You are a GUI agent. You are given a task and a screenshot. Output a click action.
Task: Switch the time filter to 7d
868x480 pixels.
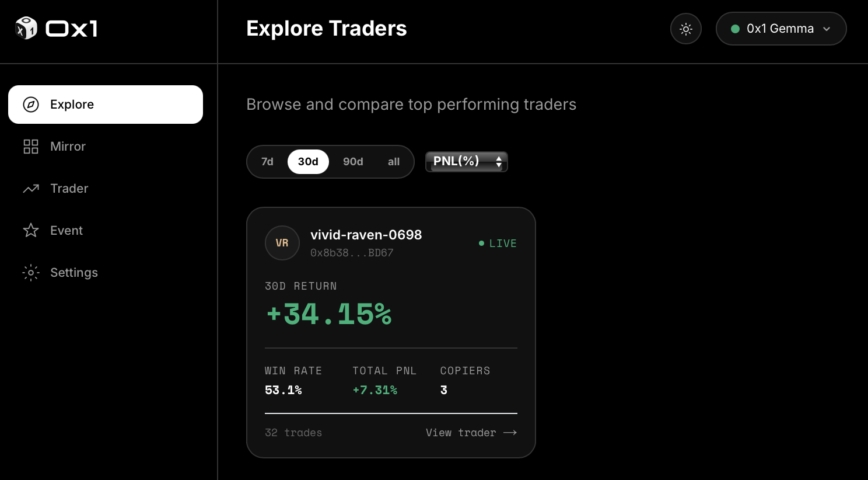[268, 162]
